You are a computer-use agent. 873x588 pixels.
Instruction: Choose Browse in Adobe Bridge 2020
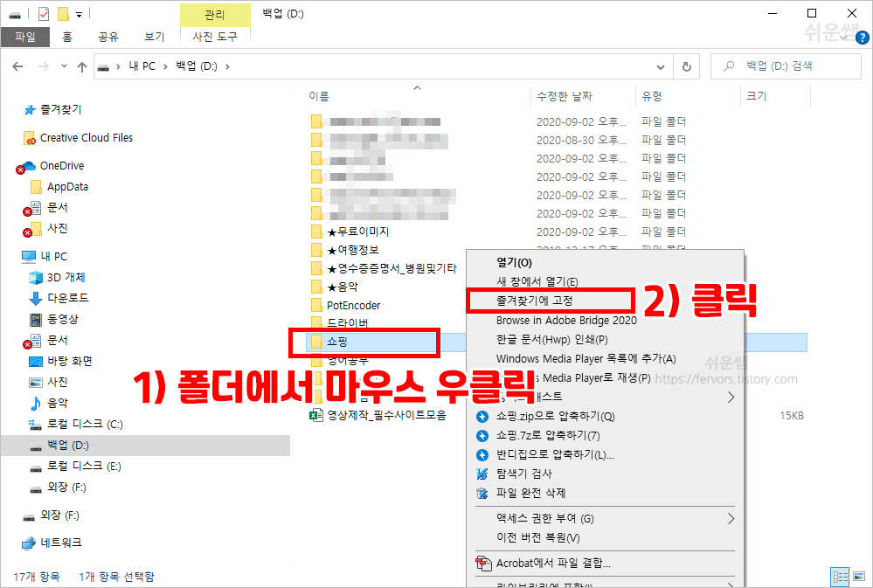566,320
